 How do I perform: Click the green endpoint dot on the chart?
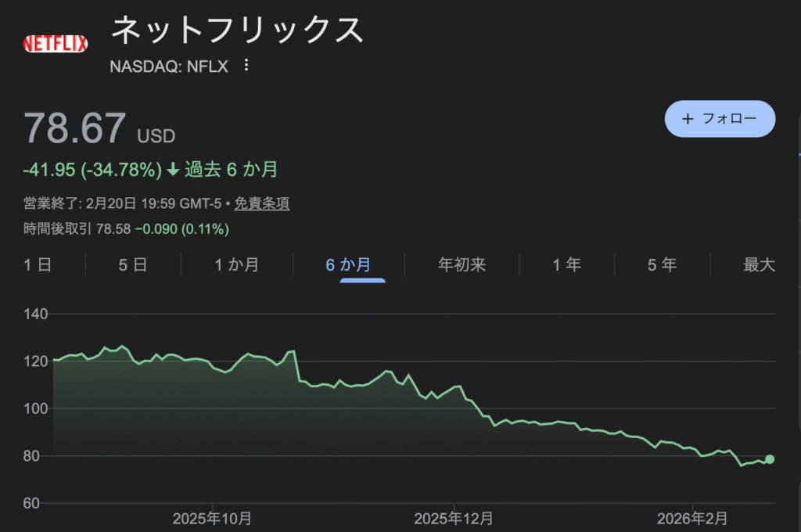tap(770, 459)
